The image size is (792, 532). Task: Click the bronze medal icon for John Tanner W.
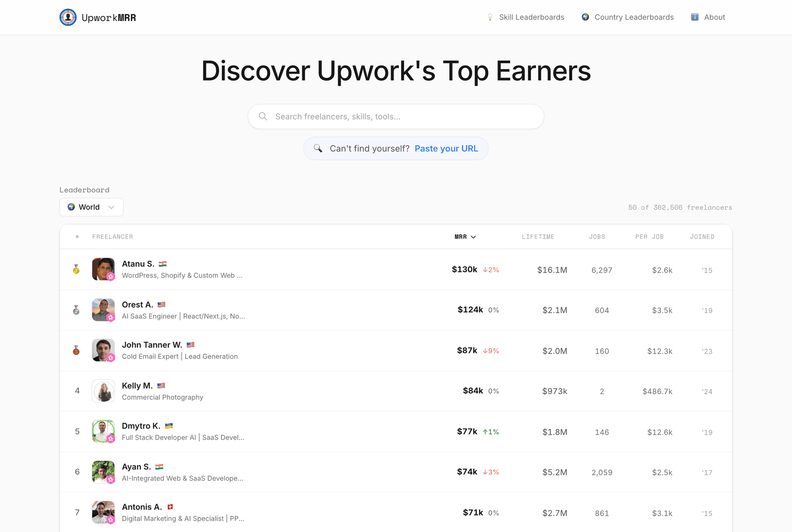76,350
